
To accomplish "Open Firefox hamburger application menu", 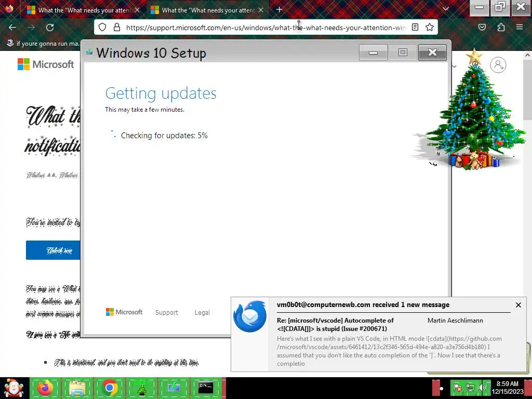I will coord(520,27).
